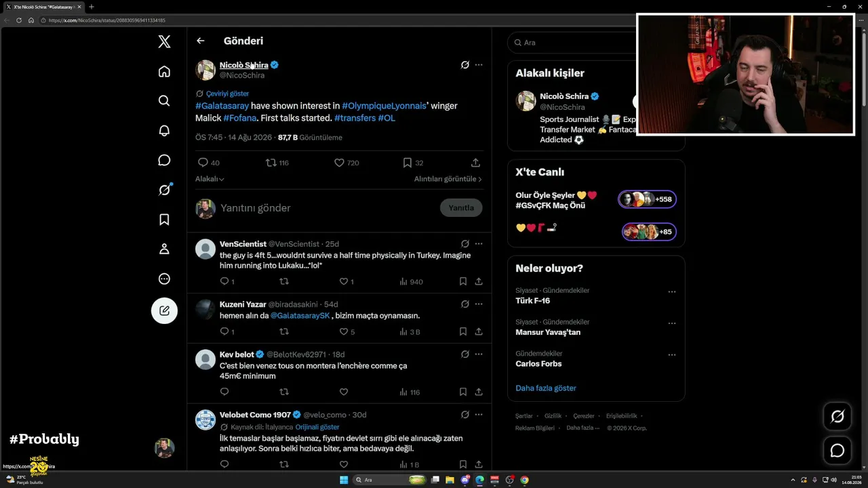
Task: Open Google Chrome from the taskbar
Action: pos(525,480)
